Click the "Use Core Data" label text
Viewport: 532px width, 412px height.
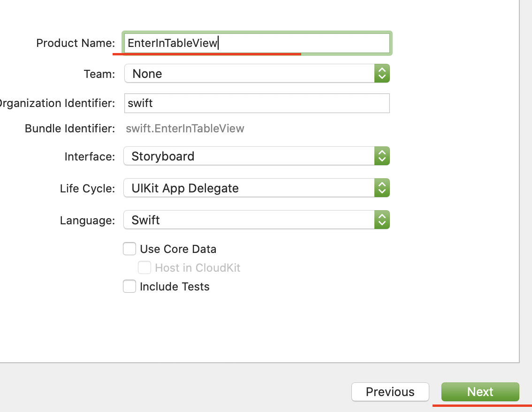tap(178, 249)
